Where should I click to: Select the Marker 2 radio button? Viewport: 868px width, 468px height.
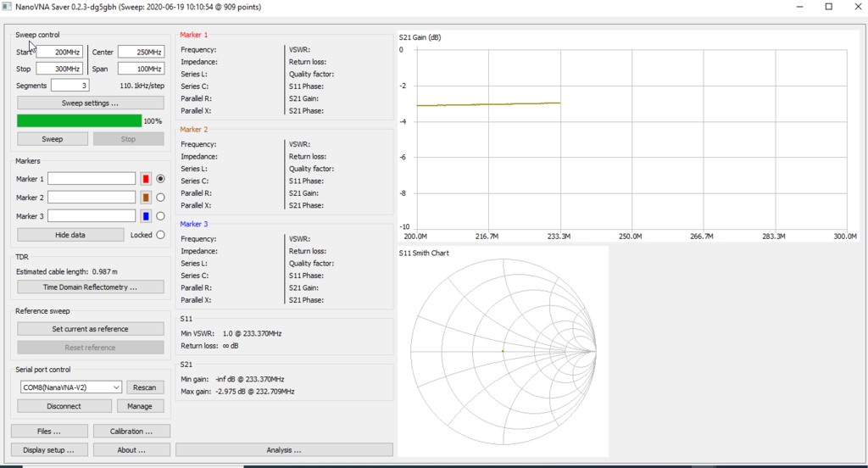pyautogui.click(x=160, y=198)
